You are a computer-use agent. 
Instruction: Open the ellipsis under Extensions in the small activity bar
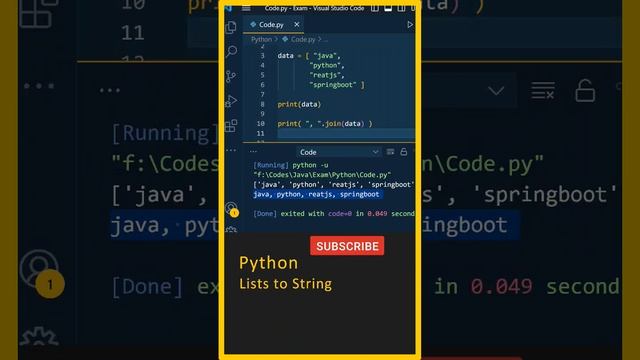coord(231,150)
